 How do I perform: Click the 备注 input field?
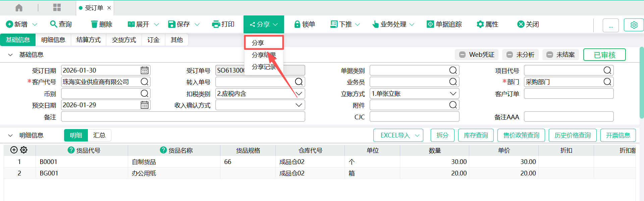pos(183,117)
